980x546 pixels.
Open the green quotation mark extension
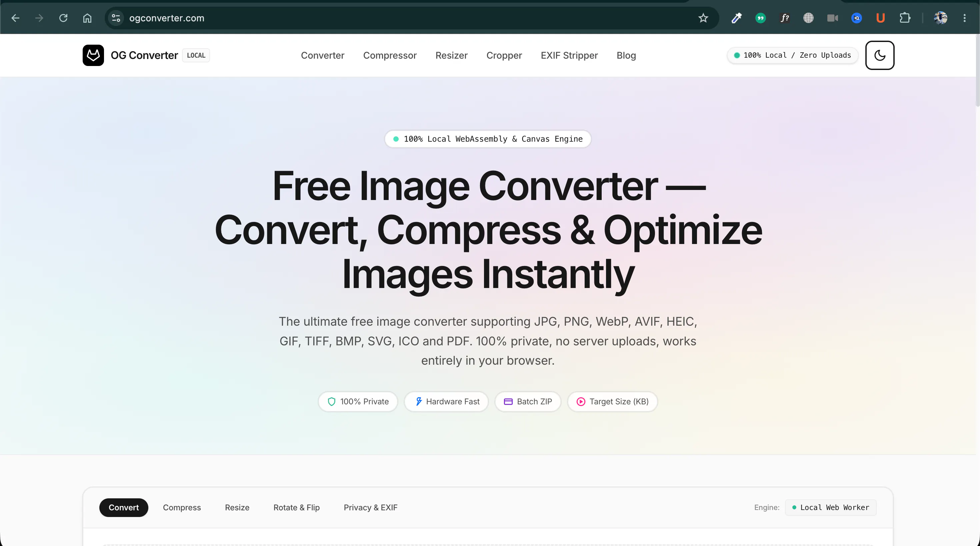coord(760,18)
